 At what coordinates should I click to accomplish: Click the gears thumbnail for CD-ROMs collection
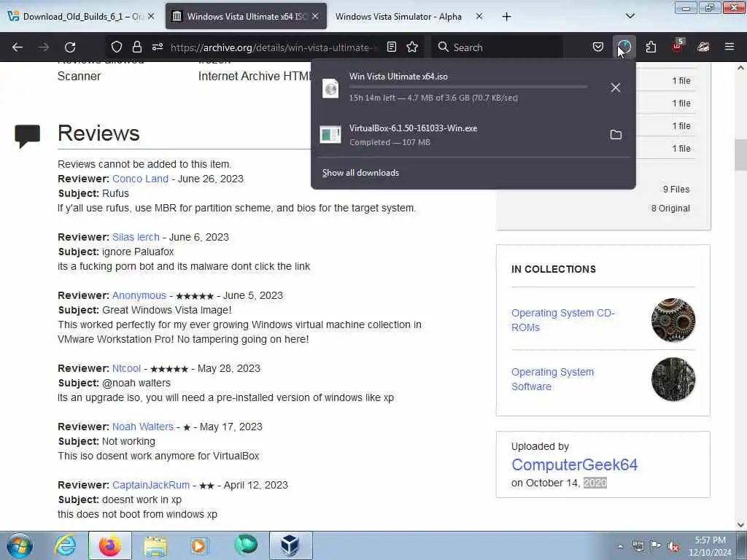[x=673, y=320]
